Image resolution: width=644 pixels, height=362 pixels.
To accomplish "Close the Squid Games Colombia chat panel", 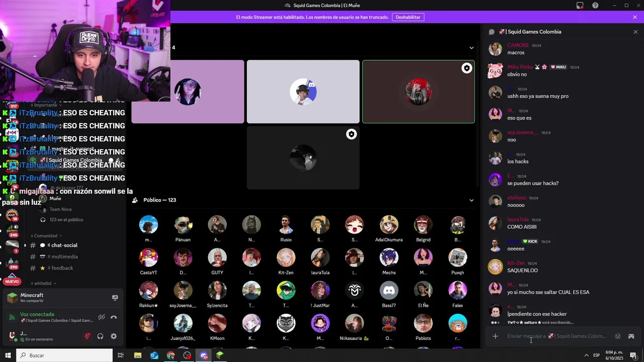I will (x=635, y=32).
